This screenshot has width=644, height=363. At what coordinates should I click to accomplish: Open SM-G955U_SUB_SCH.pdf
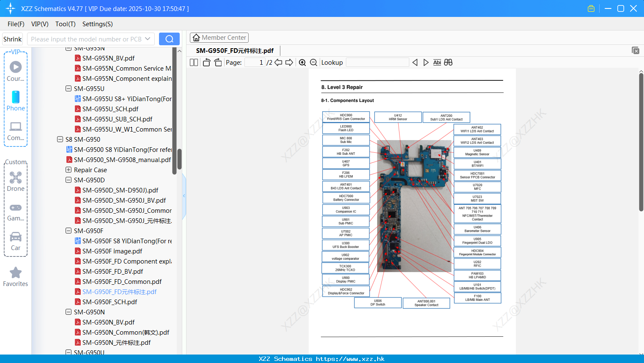coord(117,119)
